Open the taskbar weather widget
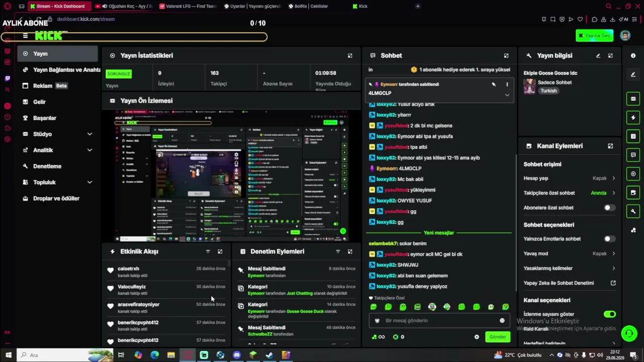The image size is (644, 362). click(518, 355)
